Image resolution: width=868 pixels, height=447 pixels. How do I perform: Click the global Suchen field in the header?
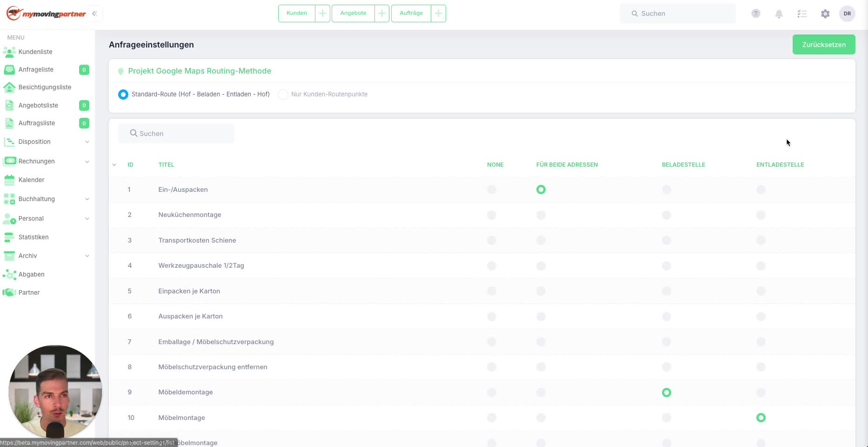(x=678, y=14)
